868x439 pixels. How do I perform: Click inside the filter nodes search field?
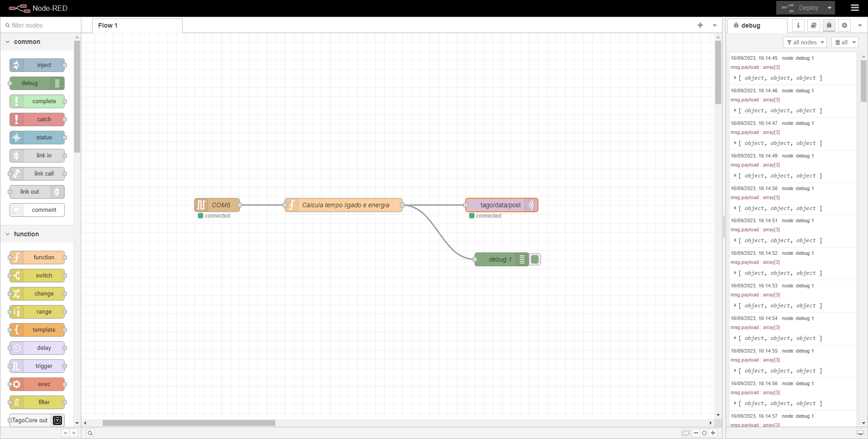[x=41, y=25]
